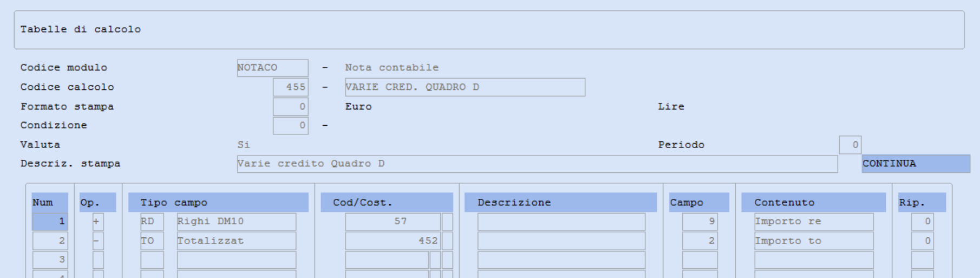
Task: Click the Tipo campo column header
Action: click(x=218, y=202)
